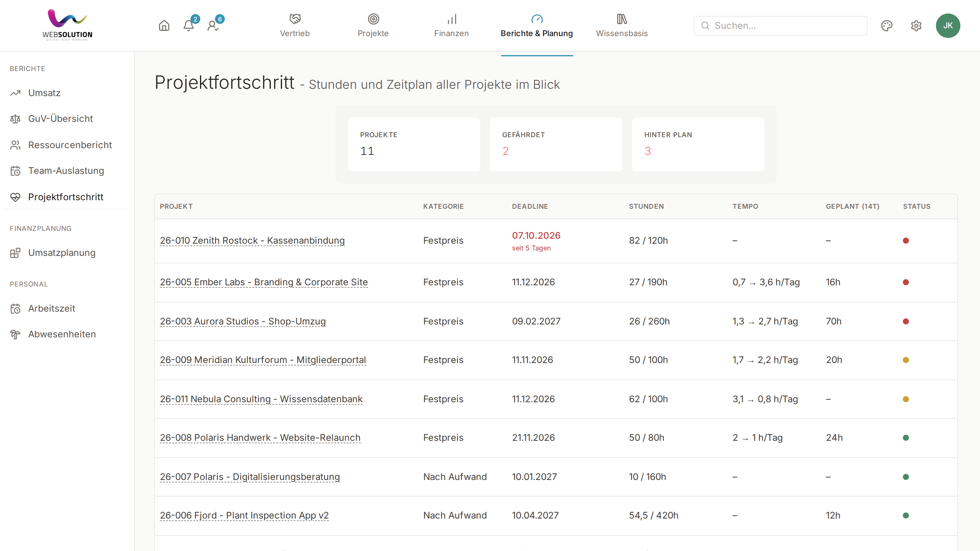Open the JK user avatar menu
Screen dimensions: 980x551
pos(948,25)
